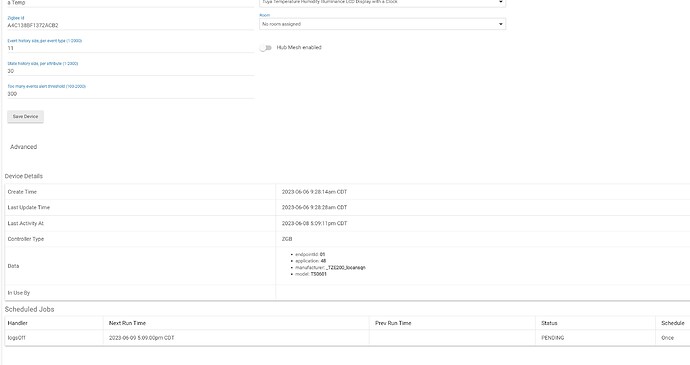Viewport: 690px width, 365px height.
Task: Click the Controller Type row label
Action: coord(26,239)
